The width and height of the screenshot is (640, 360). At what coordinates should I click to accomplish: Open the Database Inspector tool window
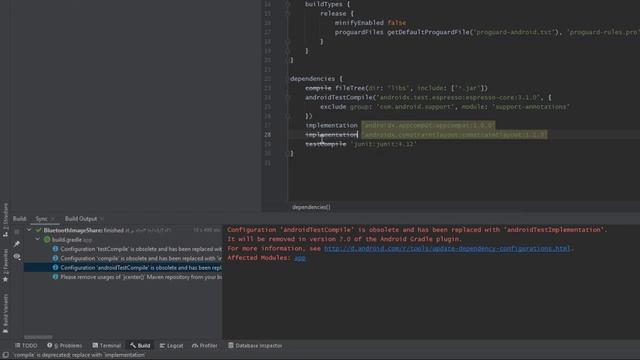coord(255,346)
